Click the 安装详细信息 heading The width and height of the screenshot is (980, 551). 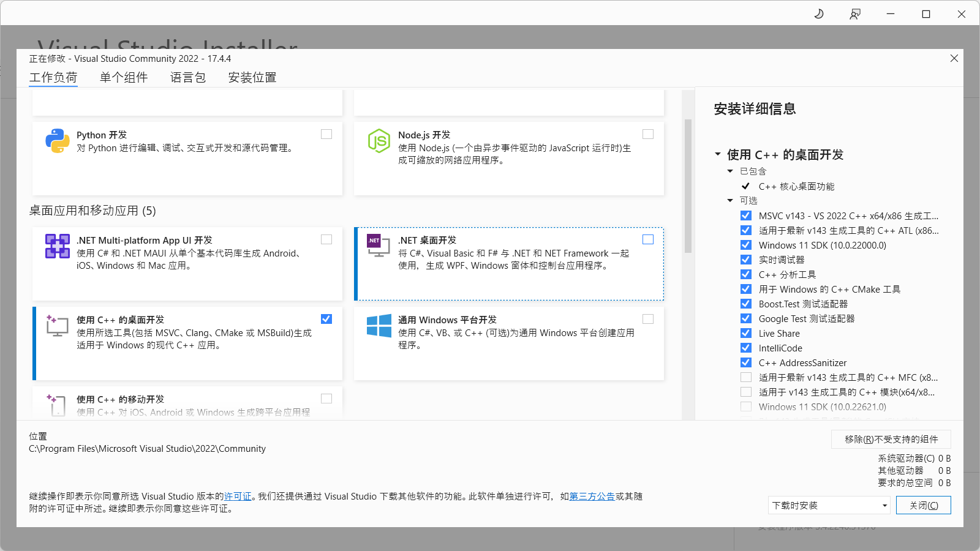(x=755, y=109)
